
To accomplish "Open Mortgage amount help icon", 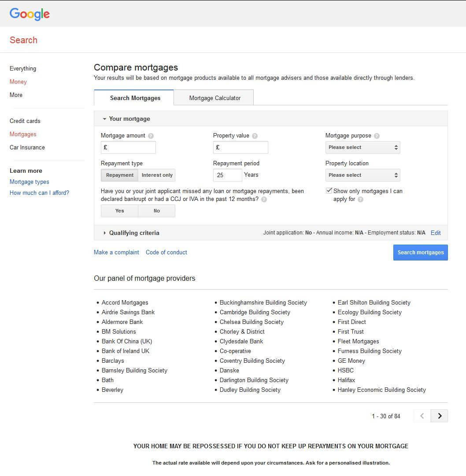I will pyautogui.click(x=151, y=136).
